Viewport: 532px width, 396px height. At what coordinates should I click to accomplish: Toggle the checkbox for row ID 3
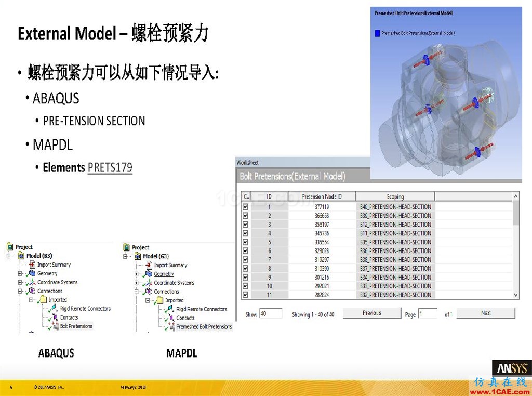click(245, 225)
